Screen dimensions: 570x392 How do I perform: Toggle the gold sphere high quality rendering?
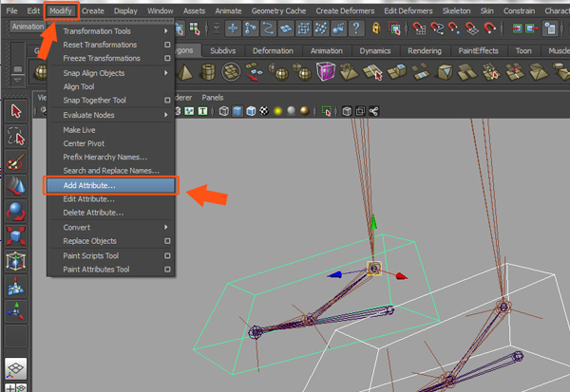(x=305, y=111)
